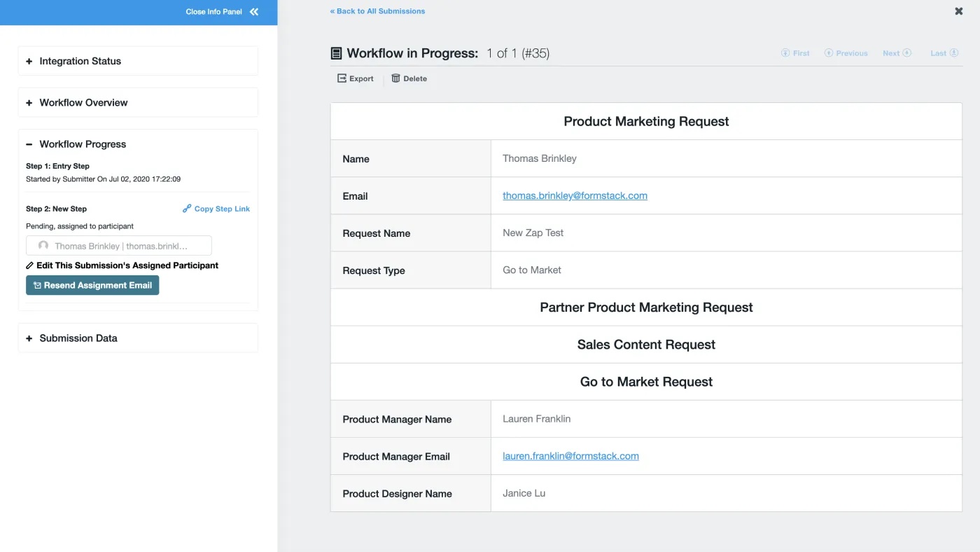
Task: Click Back to All Submissions
Action: [x=377, y=11]
